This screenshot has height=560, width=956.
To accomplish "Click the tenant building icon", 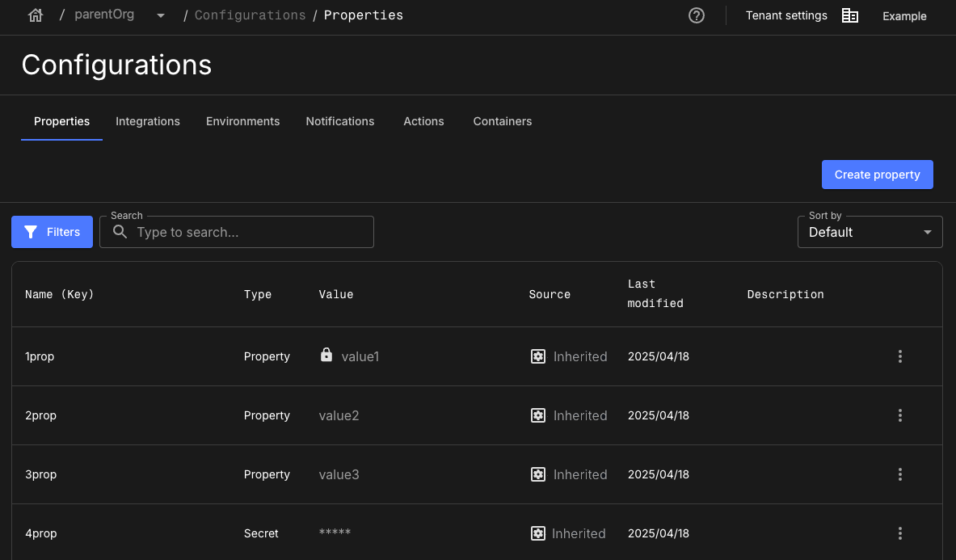I will tap(850, 15).
